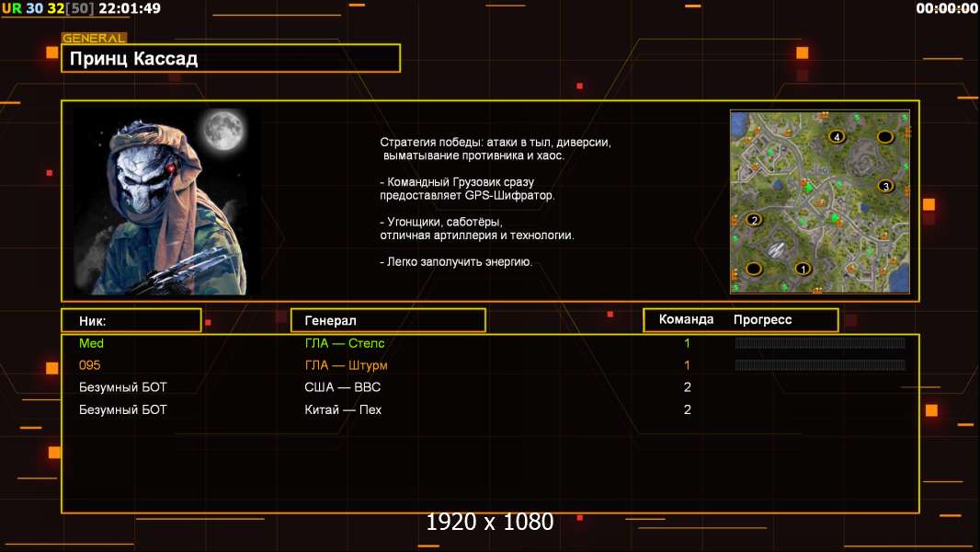Select the Принц Кассад name field
Screen dimensions: 980x552
click(231, 58)
